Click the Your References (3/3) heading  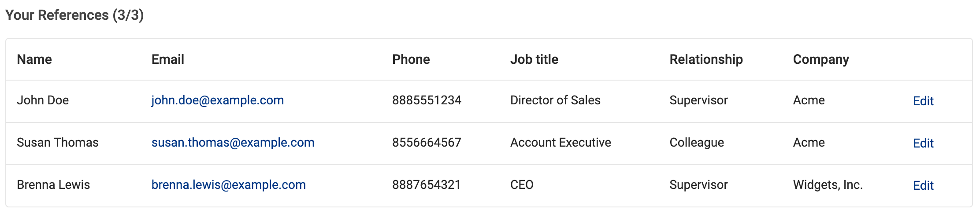point(74,15)
